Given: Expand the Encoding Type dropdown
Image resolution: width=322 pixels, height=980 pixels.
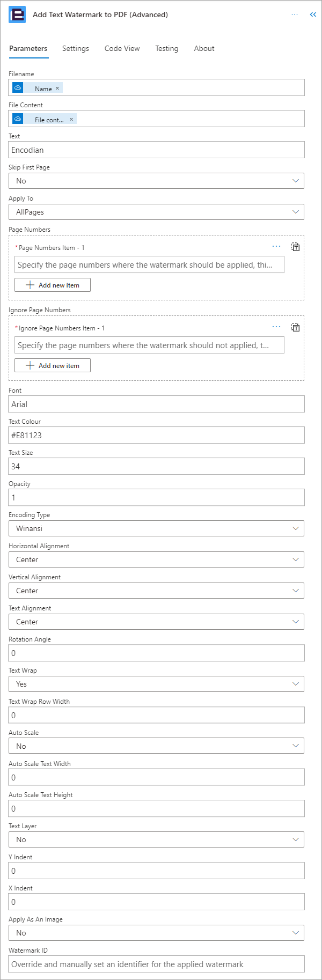Looking at the screenshot, I should 157,528.
